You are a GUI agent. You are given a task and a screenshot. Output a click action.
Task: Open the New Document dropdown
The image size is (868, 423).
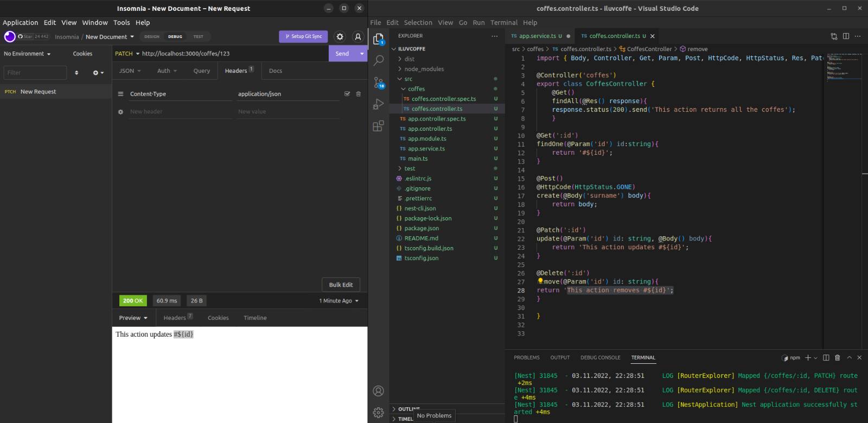point(110,37)
